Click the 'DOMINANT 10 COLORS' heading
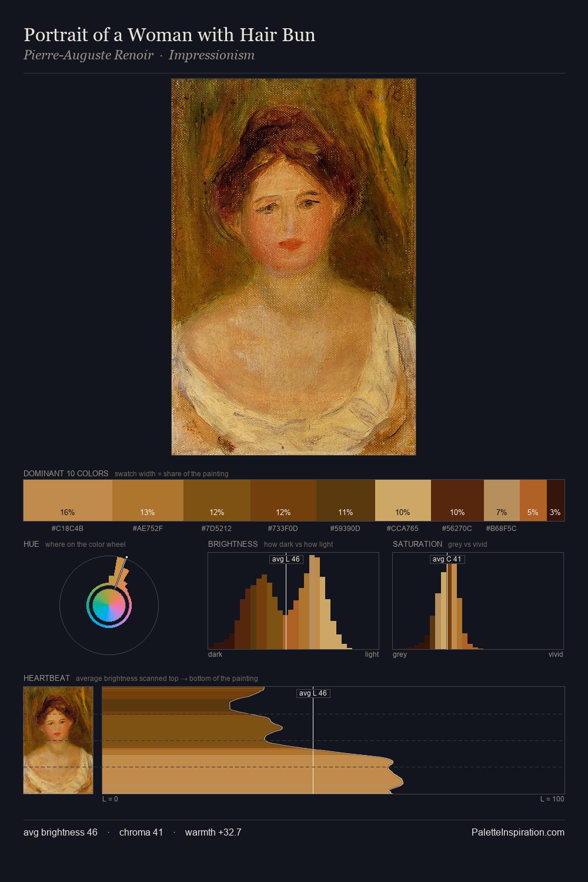Image resolution: width=588 pixels, height=882 pixels. tap(66, 473)
